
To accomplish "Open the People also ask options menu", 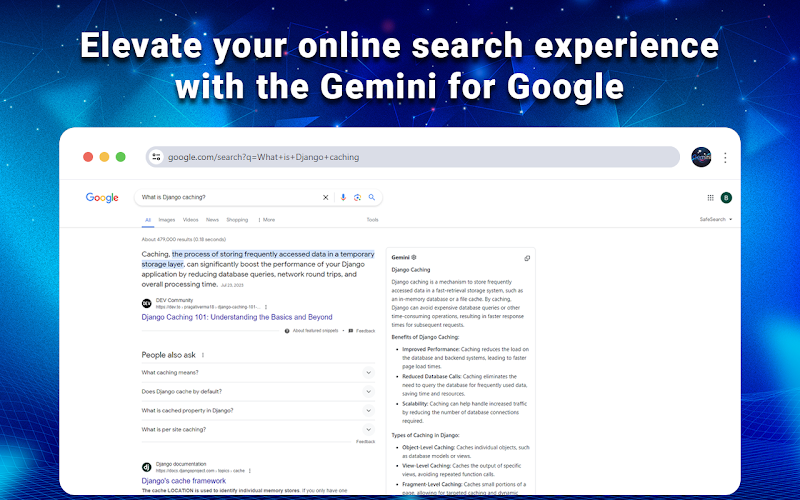I will point(203,355).
